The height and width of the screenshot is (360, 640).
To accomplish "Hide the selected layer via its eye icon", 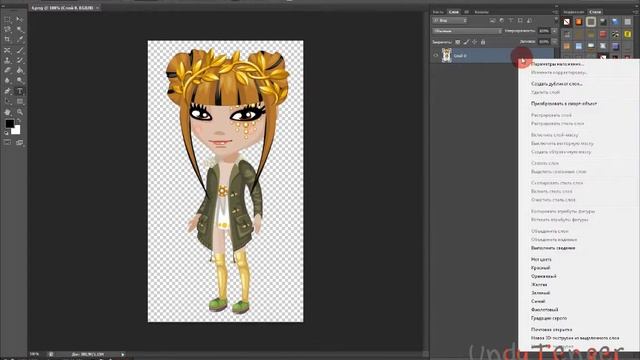I will click(436, 56).
